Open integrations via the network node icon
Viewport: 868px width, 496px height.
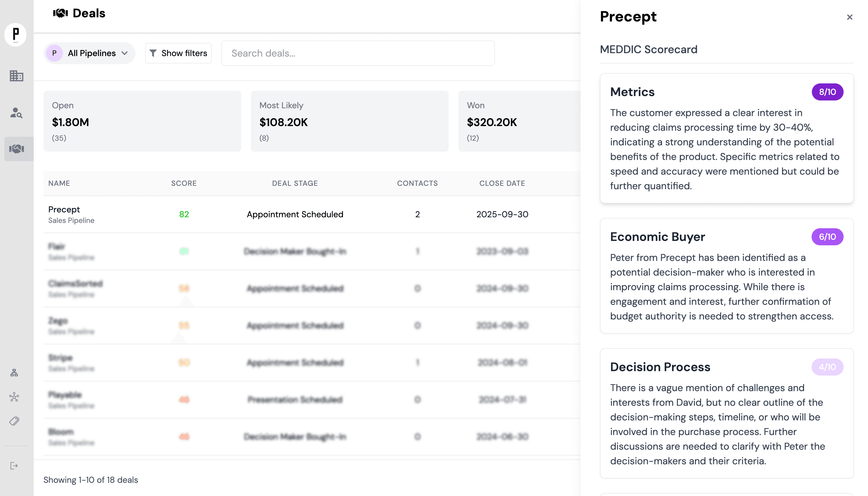(14, 397)
